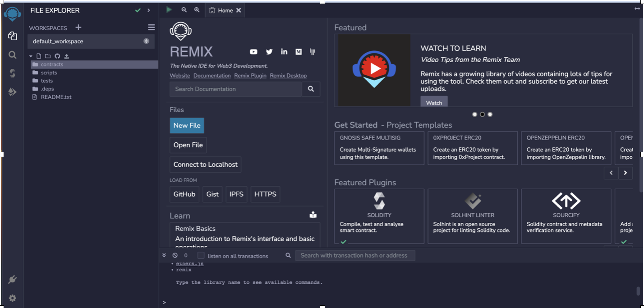Collapse the workspace root tree caret

(x=31, y=56)
